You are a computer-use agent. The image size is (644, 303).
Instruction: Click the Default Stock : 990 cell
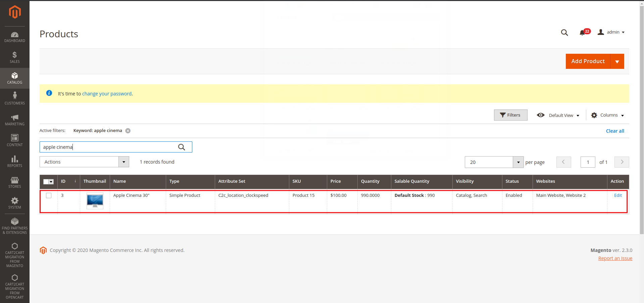[422, 201]
